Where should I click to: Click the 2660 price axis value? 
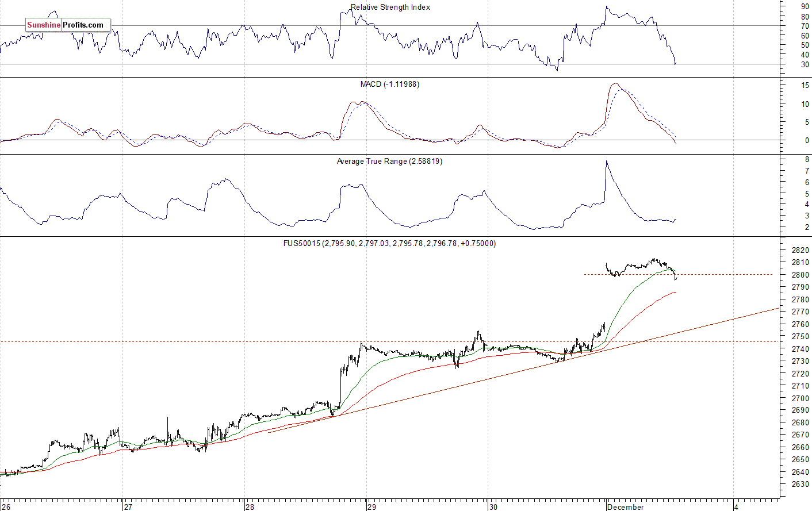[x=800, y=447]
